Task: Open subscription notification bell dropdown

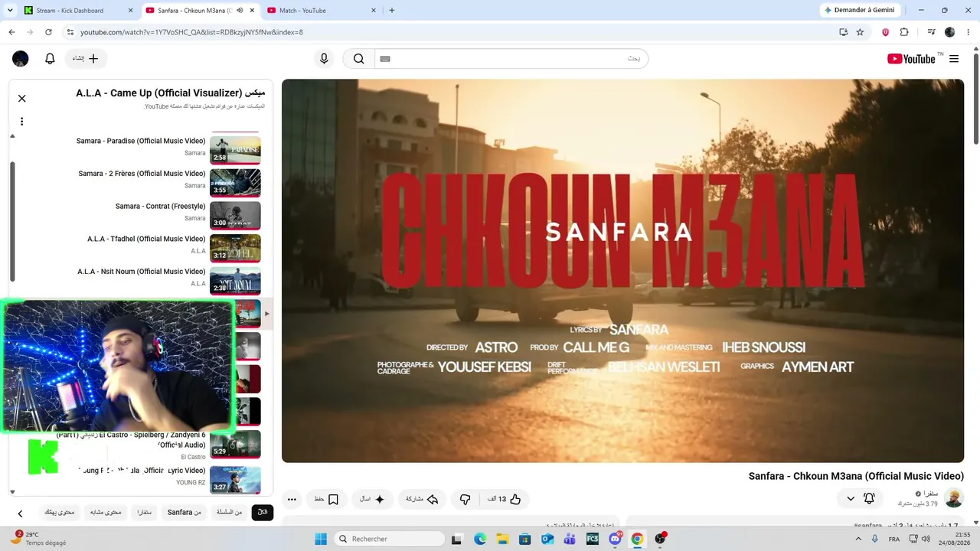Action: click(x=861, y=498)
